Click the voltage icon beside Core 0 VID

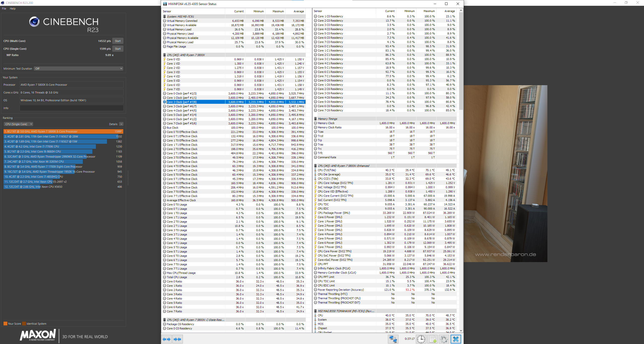click(165, 59)
